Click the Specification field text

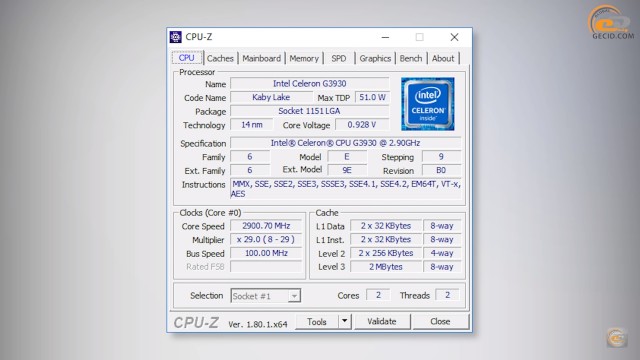point(346,143)
